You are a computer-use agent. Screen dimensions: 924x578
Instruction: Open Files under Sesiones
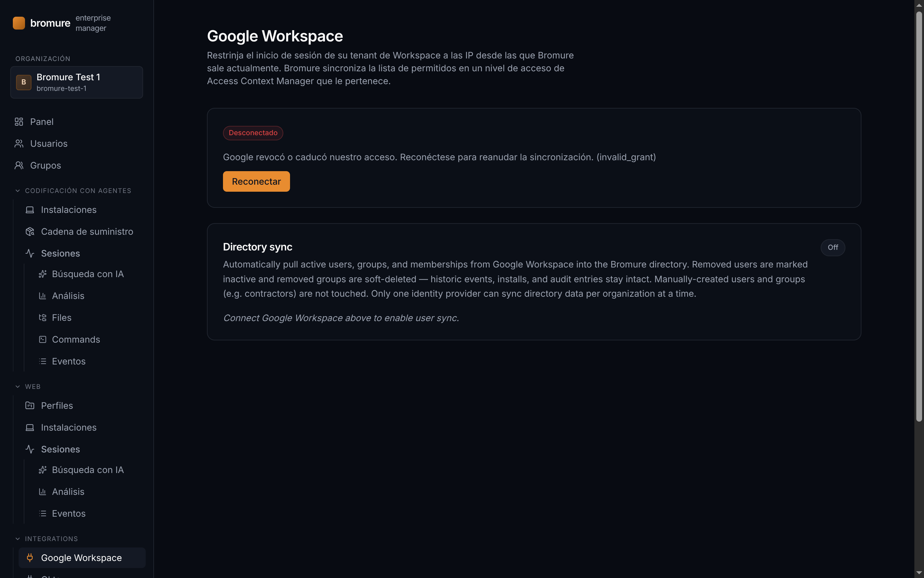coord(88,318)
